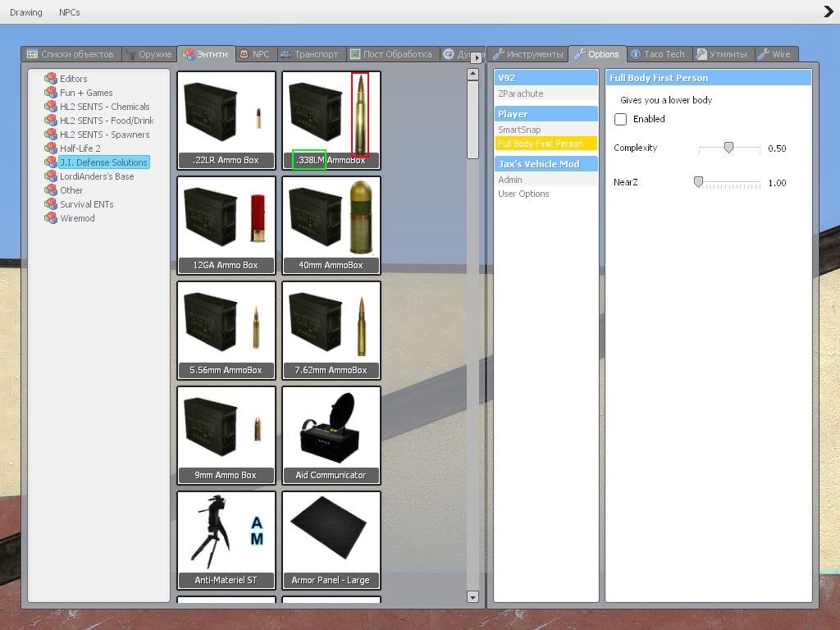The height and width of the screenshot is (630, 840).
Task: Open ZParachute options
Action: [546, 94]
